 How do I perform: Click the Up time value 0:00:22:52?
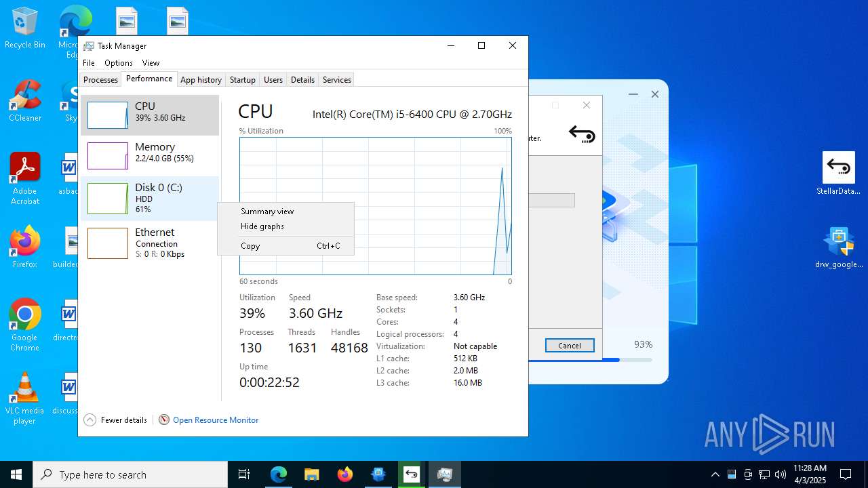pos(269,382)
